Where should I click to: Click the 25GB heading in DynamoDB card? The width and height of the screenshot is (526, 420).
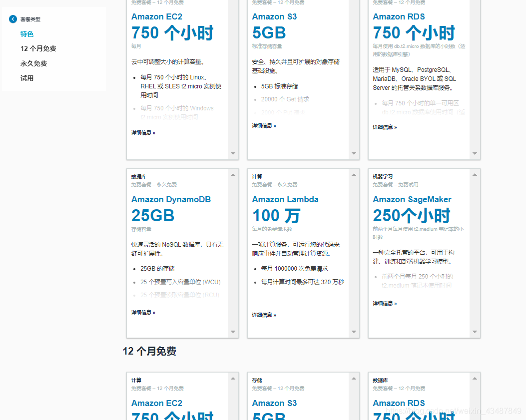153,216
